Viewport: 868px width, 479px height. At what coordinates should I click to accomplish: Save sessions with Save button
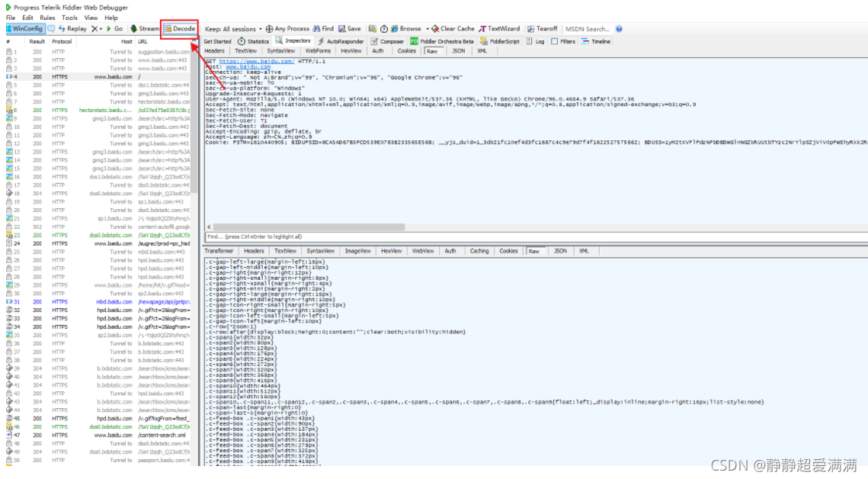click(x=349, y=29)
